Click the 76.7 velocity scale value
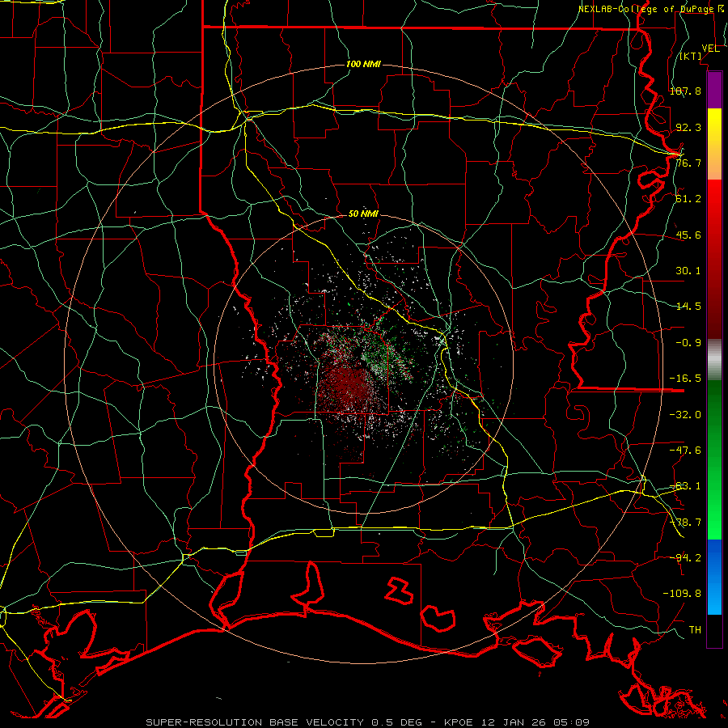Viewport: 728px width, 728px height. coord(688,163)
